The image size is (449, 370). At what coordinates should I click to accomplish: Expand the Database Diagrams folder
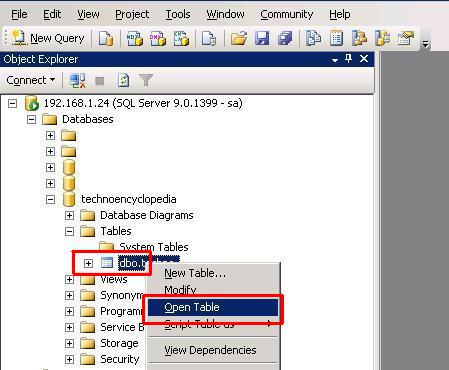coord(69,215)
